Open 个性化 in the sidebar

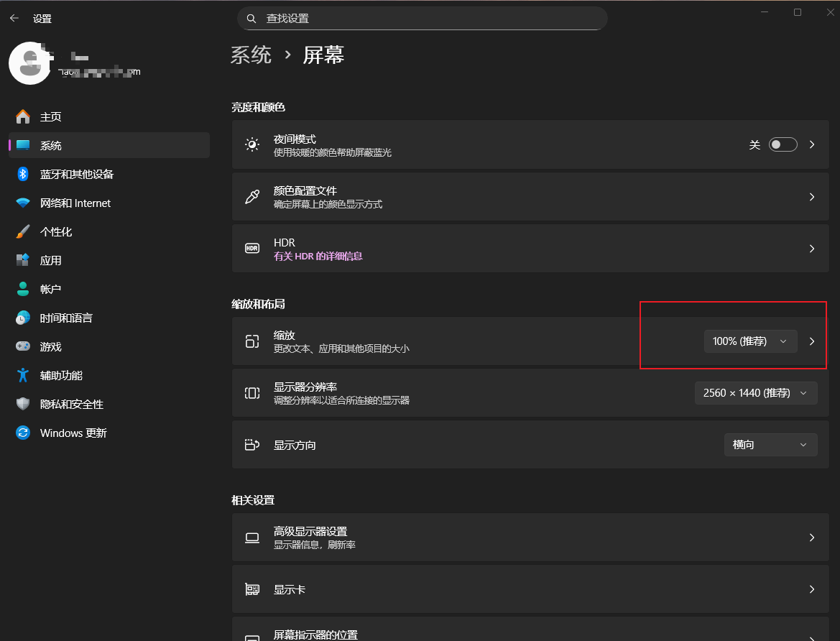[x=109, y=231]
